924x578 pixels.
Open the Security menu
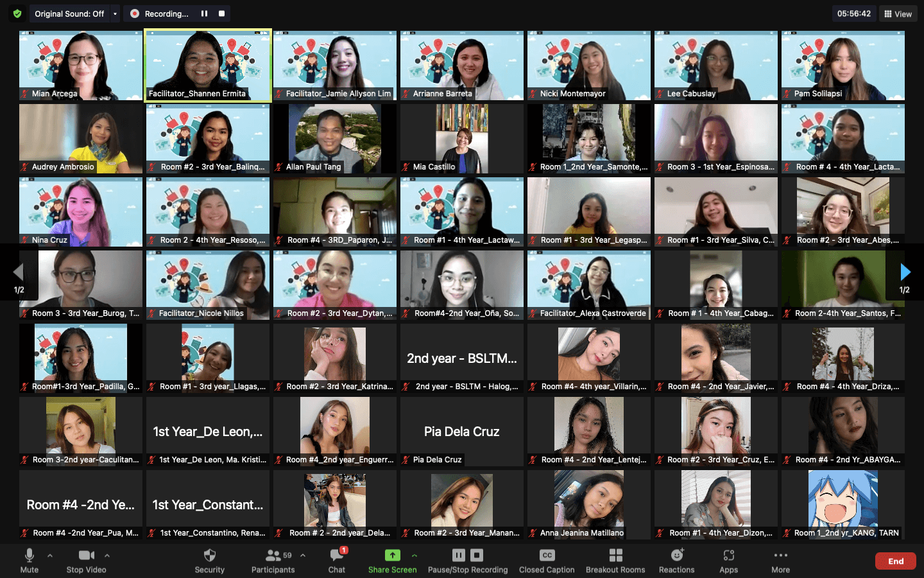pos(209,561)
